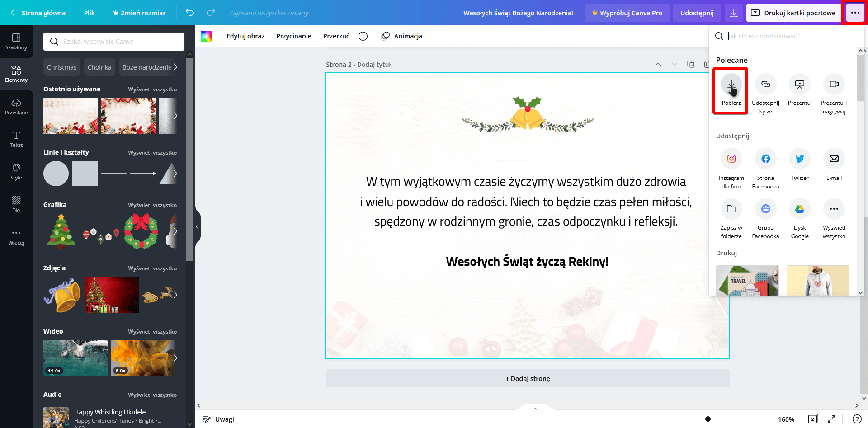Viewport: 868px width, 428px height.
Task: Click Edytuj obraz toolbar option
Action: [x=245, y=36]
